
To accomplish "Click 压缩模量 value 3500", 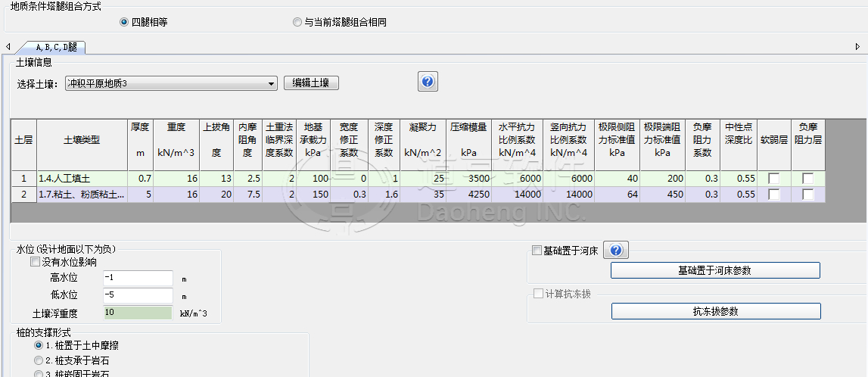I will (468, 179).
